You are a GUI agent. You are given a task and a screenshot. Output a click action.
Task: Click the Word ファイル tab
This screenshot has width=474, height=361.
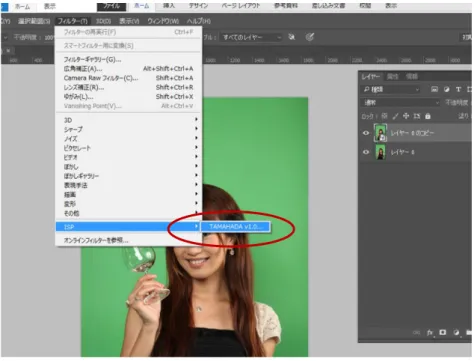(111, 6)
